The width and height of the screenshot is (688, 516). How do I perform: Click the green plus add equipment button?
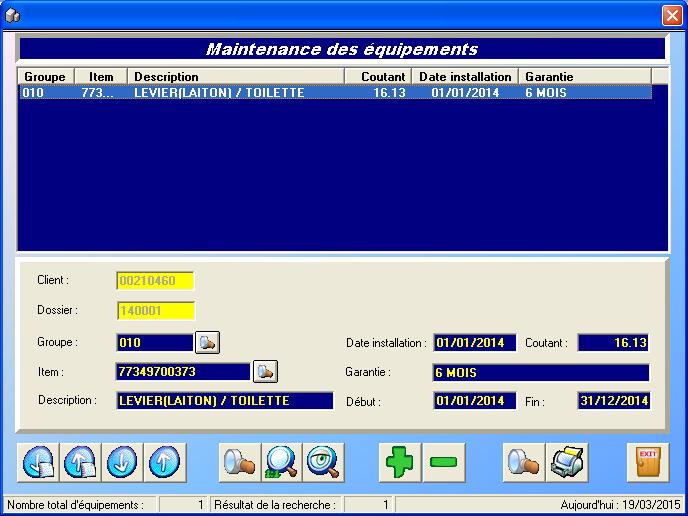[x=400, y=462]
